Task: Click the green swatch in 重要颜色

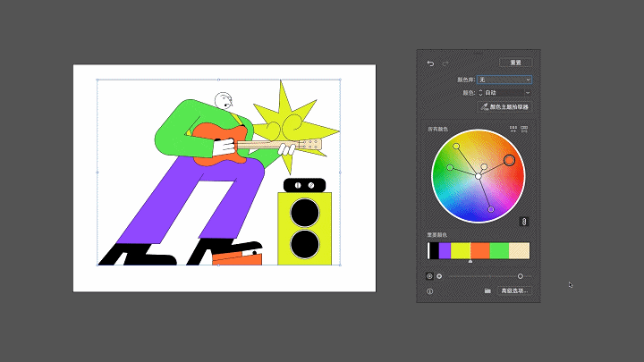Action: [x=499, y=251]
